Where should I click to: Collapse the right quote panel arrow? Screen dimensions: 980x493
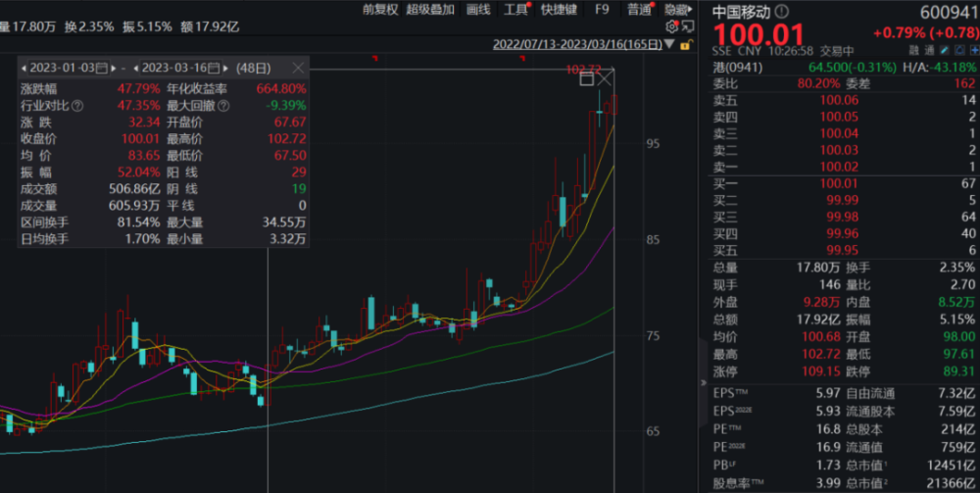[x=703, y=382]
